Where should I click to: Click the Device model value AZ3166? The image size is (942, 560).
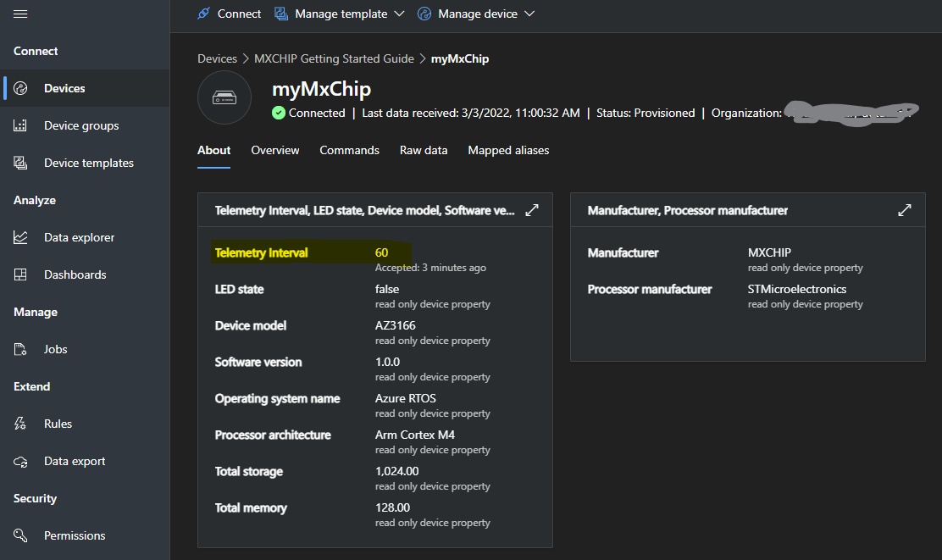tap(396, 325)
